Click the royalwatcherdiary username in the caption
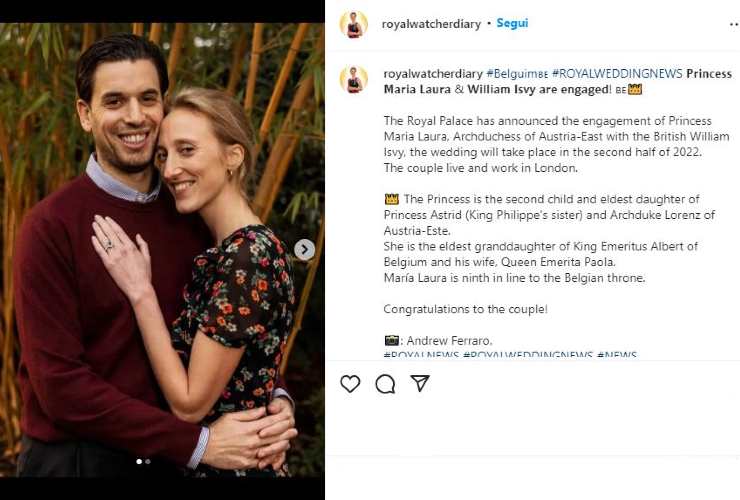Image resolution: width=740 pixels, height=500 pixels. (x=432, y=74)
